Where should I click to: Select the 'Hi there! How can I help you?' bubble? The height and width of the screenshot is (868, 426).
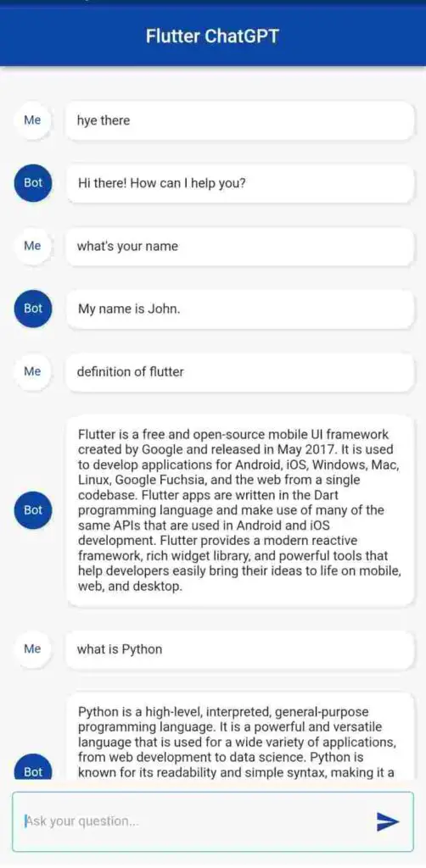(240, 183)
